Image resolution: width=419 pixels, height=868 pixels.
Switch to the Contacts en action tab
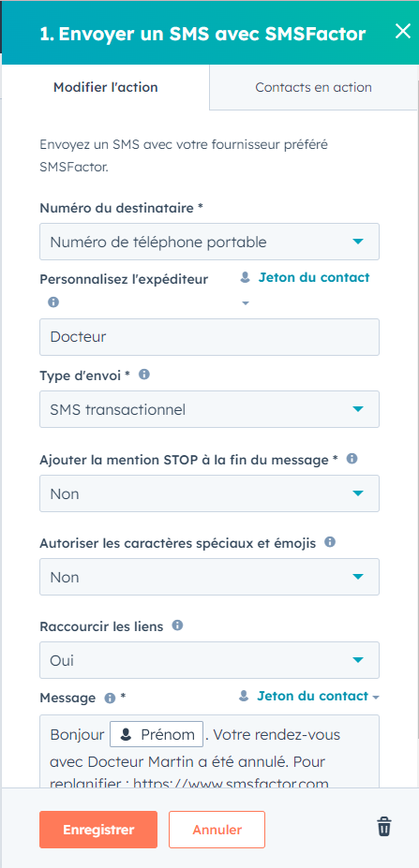[x=314, y=87]
